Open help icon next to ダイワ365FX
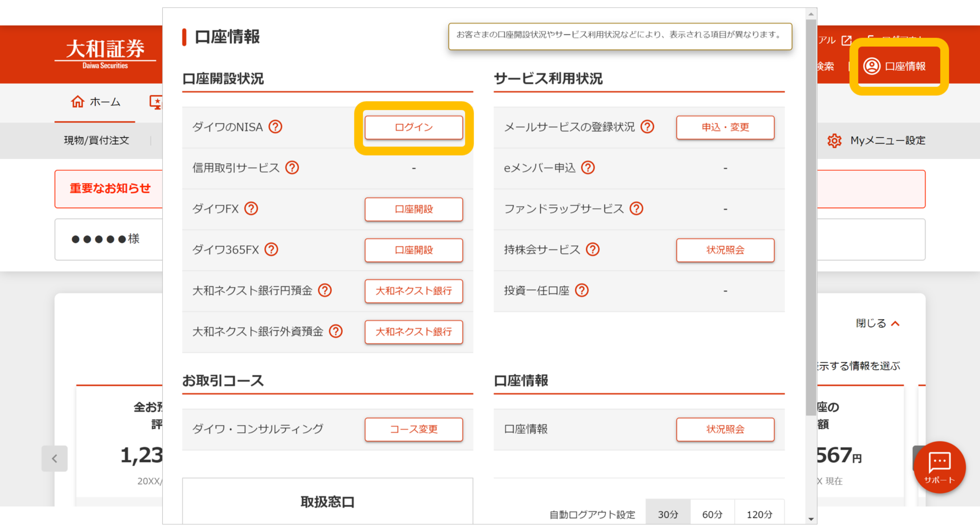The height and width of the screenshot is (527, 980). [x=271, y=250]
